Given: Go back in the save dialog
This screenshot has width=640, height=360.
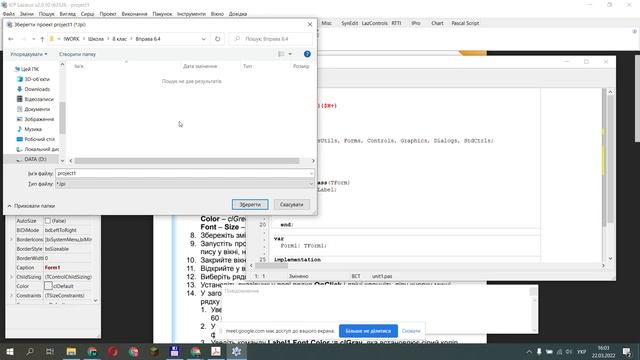Looking at the screenshot, I should pos(11,39).
